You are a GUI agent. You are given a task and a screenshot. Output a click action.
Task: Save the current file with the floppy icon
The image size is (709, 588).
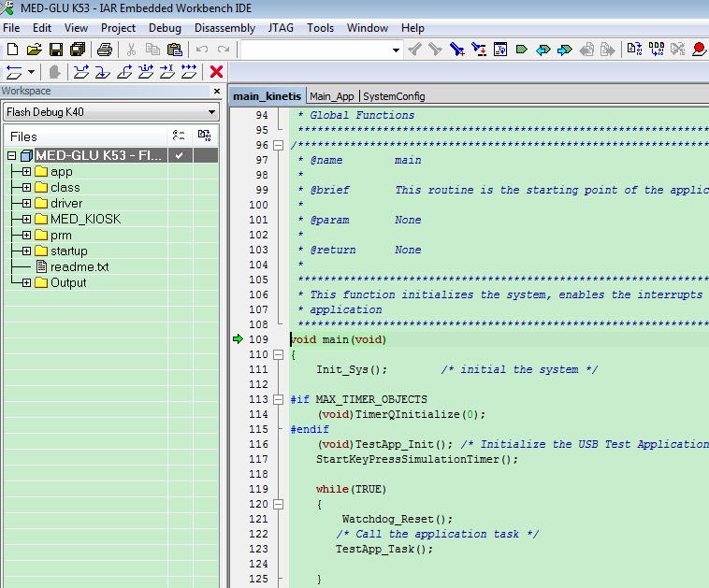click(x=55, y=50)
